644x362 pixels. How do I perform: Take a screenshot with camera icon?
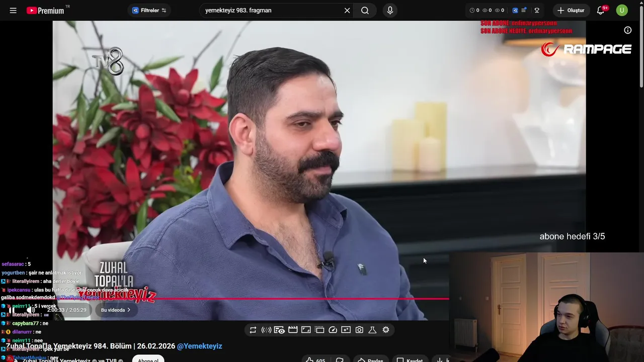359,330
